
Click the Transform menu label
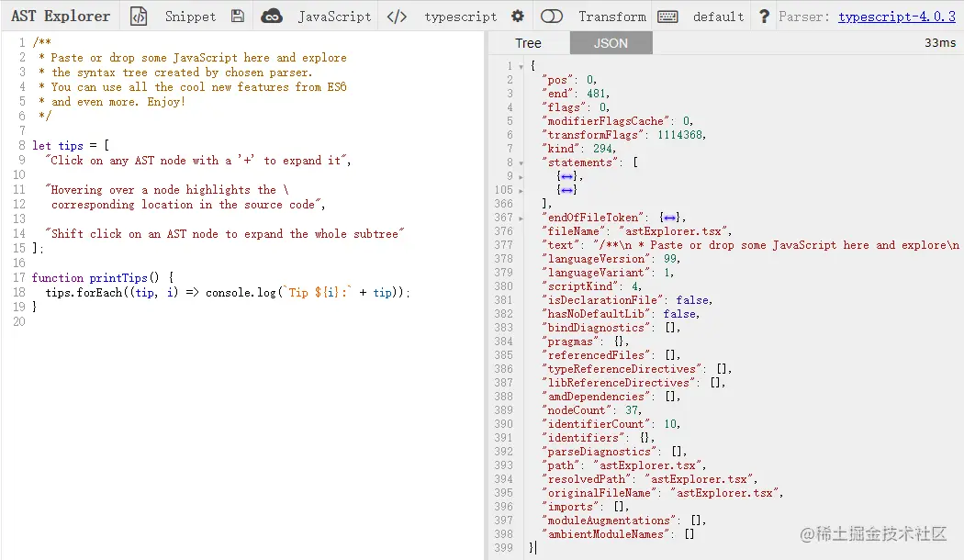tap(612, 17)
